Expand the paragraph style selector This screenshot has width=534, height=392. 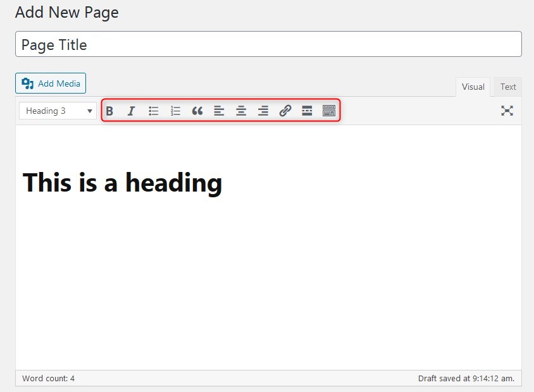(x=58, y=111)
